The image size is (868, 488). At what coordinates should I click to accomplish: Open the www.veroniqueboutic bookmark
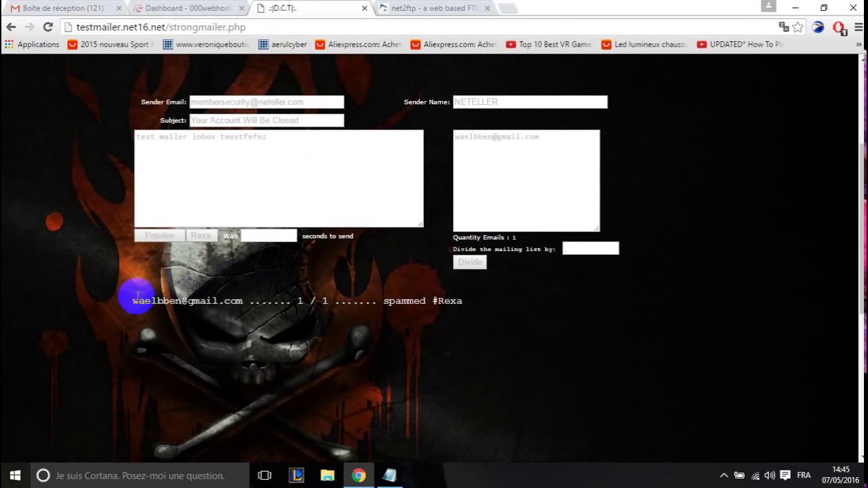point(207,45)
